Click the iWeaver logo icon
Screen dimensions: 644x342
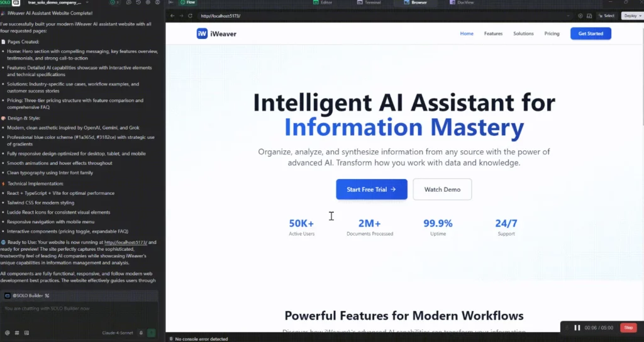[x=202, y=34]
